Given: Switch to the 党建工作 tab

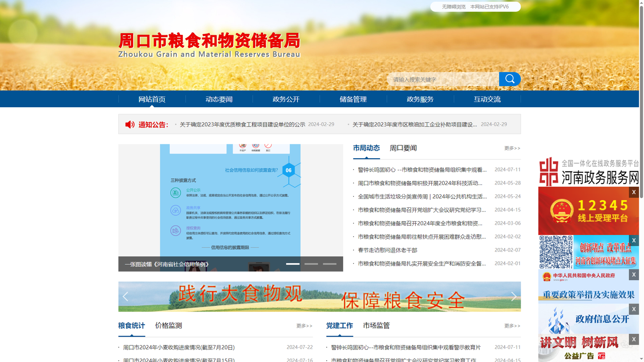Looking at the screenshot, I should (x=339, y=325).
